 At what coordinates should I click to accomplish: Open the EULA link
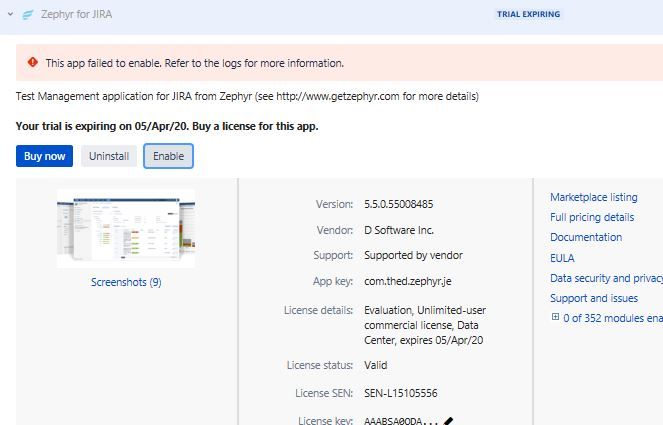pos(562,258)
